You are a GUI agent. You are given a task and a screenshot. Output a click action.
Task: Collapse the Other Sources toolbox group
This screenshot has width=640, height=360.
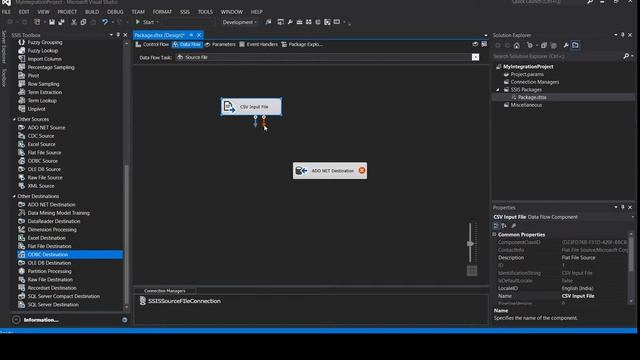[x=14, y=119]
